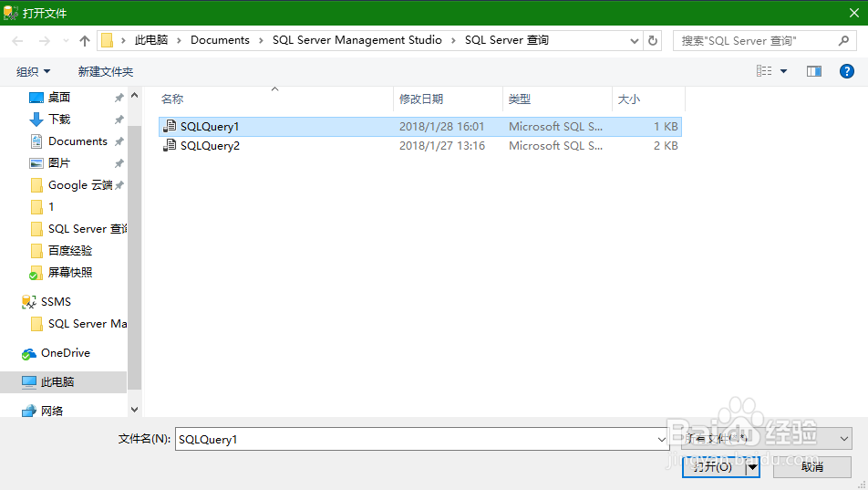Image resolution: width=868 pixels, height=490 pixels.
Task: Go up one folder level
Action: click(85, 40)
